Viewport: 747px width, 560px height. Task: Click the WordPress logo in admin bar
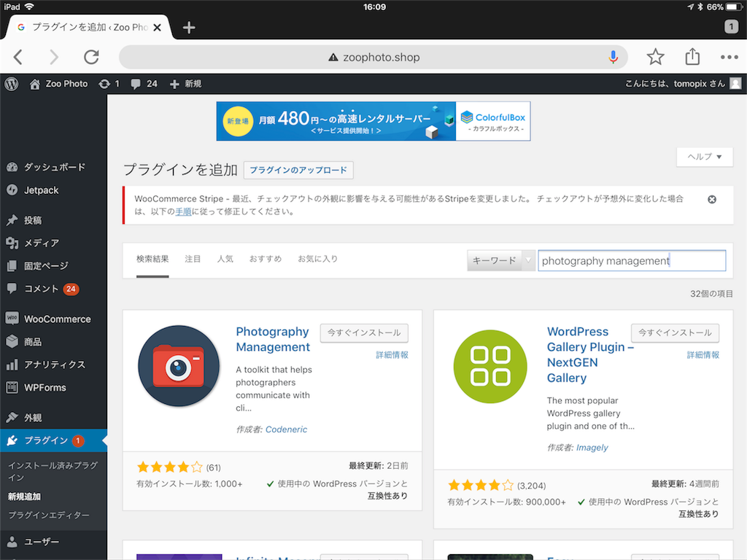coord(12,84)
